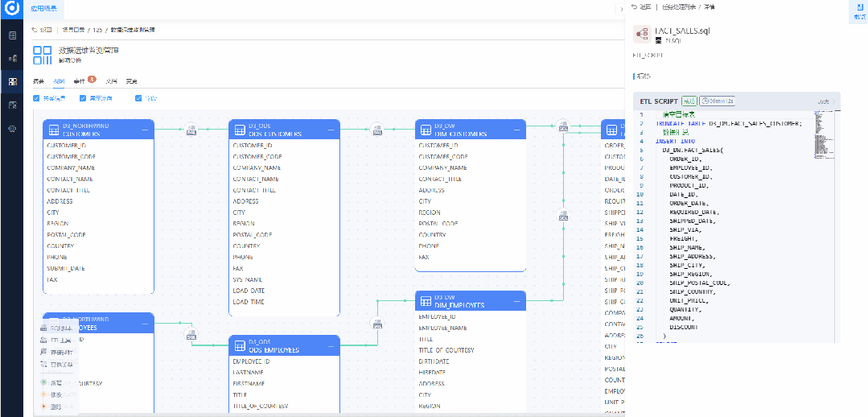This screenshot has width=868, height=417.
Task: Click the app logo at top-left corner
Action: (x=11, y=10)
